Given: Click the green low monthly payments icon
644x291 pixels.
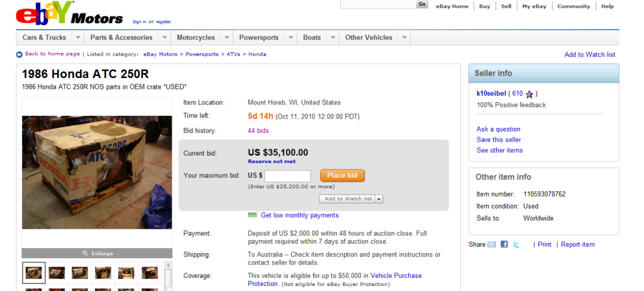Looking at the screenshot, I should coord(252,215).
